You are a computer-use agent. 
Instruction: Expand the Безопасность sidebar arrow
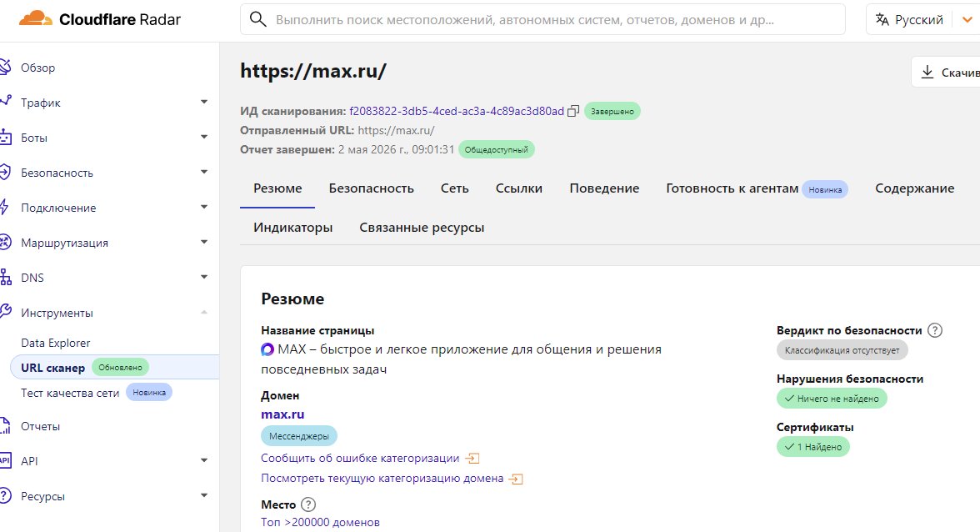coord(203,171)
